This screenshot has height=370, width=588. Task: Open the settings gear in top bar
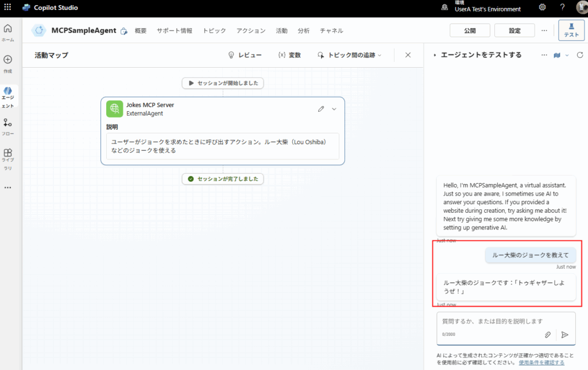click(x=542, y=7)
